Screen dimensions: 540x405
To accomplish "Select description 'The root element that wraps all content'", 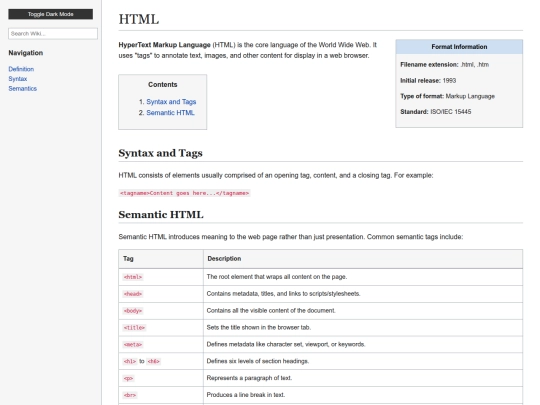I will (x=277, y=277).
